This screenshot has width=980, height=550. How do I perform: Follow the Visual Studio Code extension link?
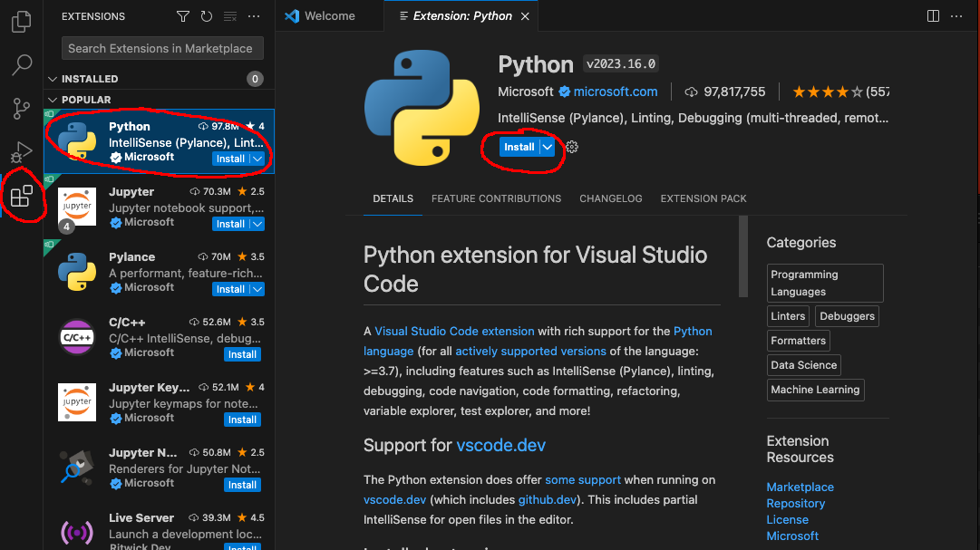(454, 332)
